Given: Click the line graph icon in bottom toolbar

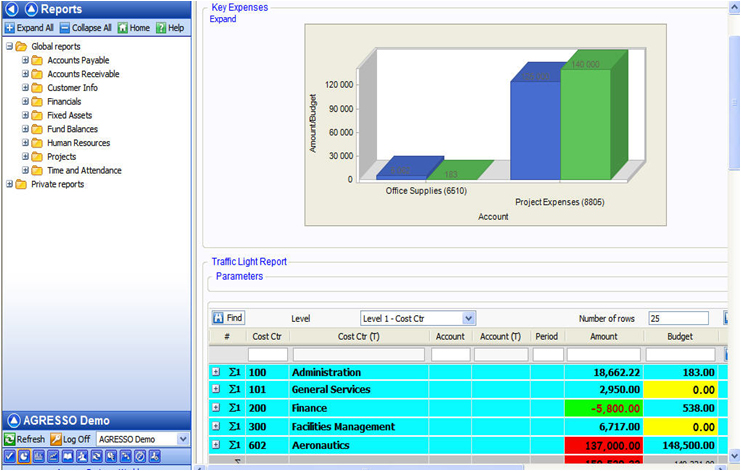Looking at the screenshot, I should 53,456.
